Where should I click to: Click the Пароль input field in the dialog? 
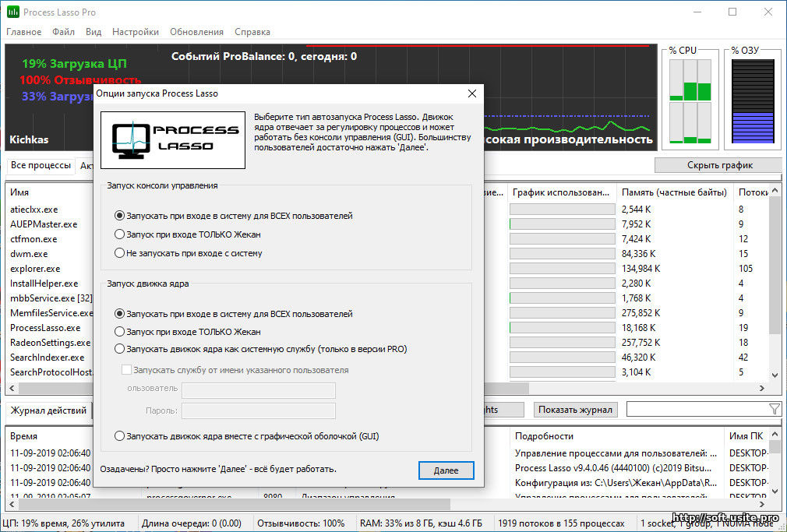[x=259, y=410]
